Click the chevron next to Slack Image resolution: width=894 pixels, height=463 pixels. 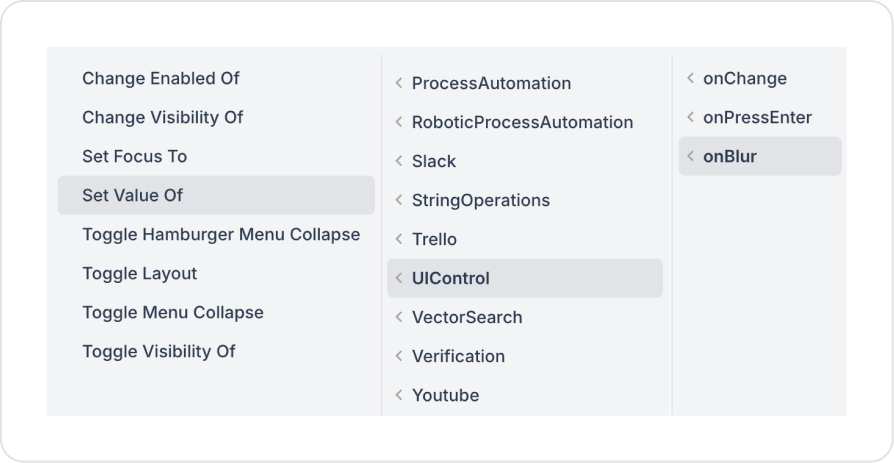coord(399,162)
